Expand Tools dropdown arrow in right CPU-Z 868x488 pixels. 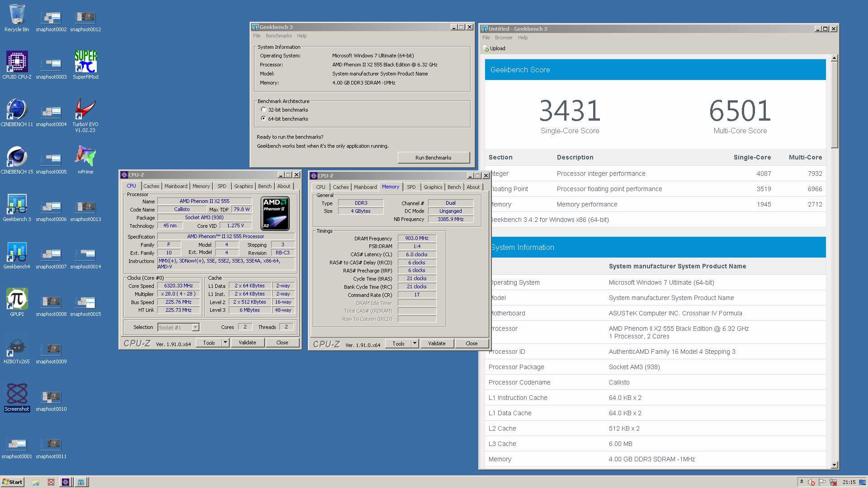coord(415,343)
